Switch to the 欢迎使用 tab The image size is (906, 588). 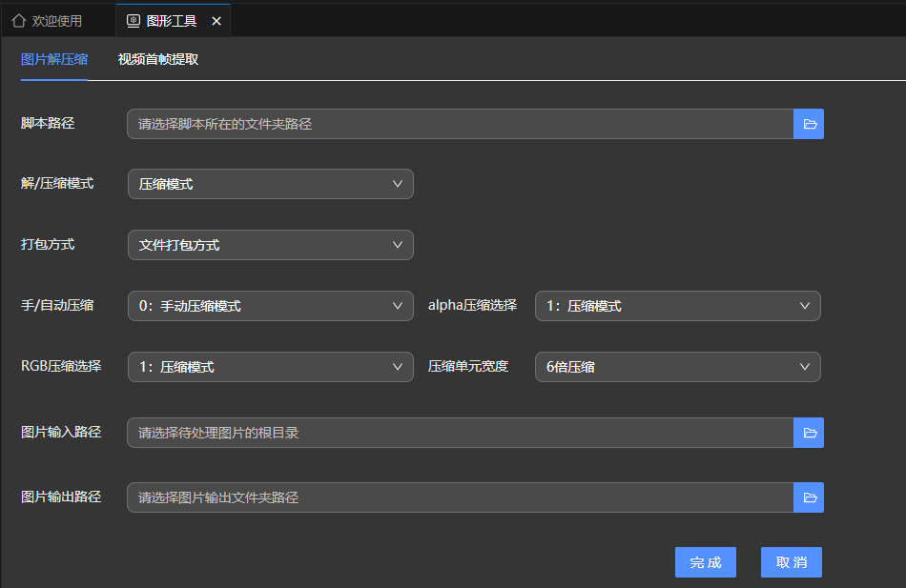57,21
